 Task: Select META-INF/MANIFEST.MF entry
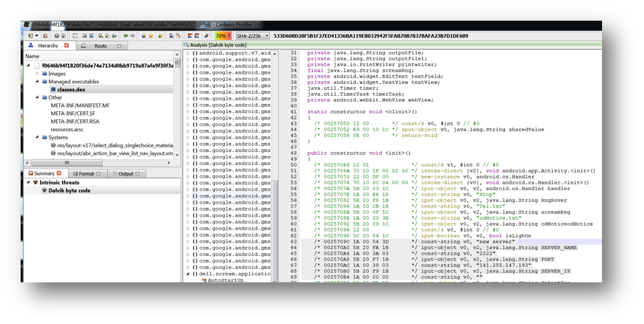tap(80, 105)
